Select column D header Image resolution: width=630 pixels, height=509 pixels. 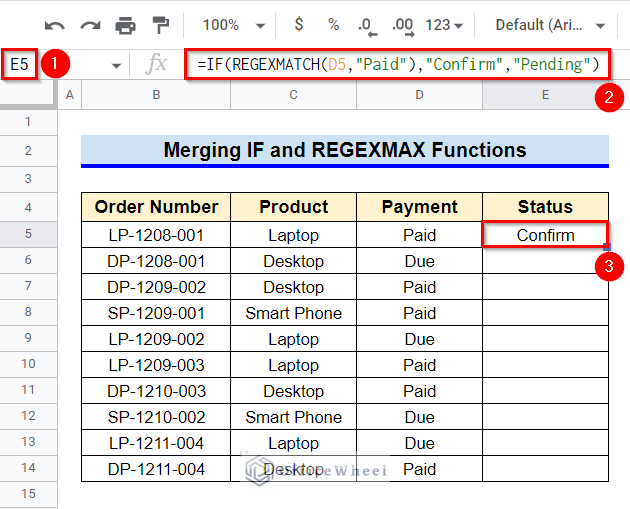[x=419, y=95]
